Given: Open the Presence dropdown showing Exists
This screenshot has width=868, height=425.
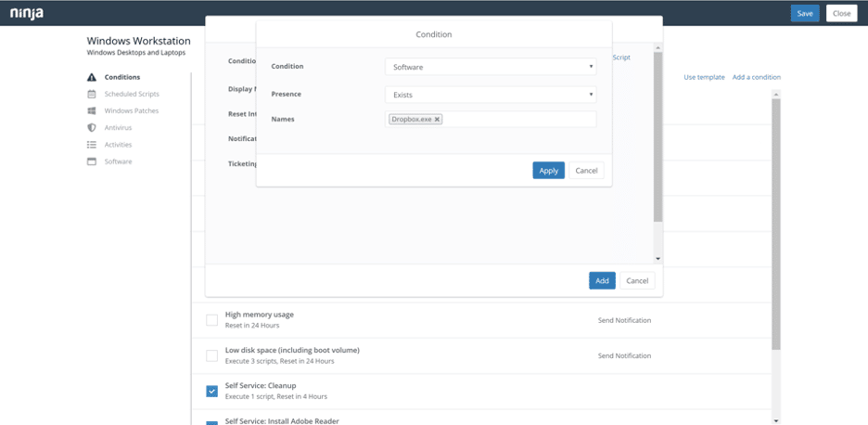Looking at the screenshot, I should (490, 95).
